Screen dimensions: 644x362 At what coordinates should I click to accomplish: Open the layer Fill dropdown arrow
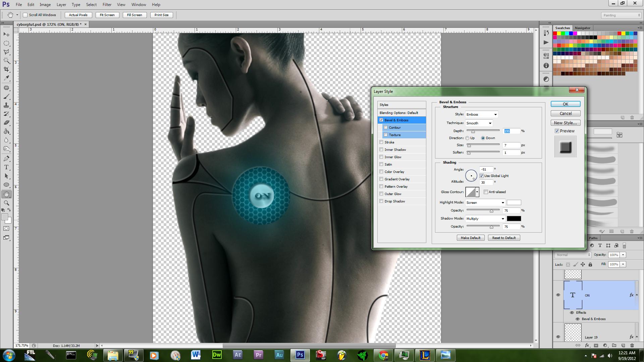pyautogui.click(x=623, y=264)
